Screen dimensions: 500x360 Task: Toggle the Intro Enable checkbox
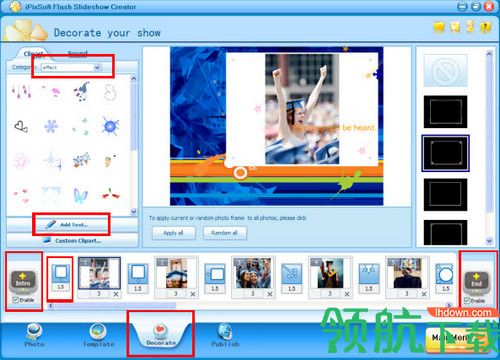[x=15, y=300]
